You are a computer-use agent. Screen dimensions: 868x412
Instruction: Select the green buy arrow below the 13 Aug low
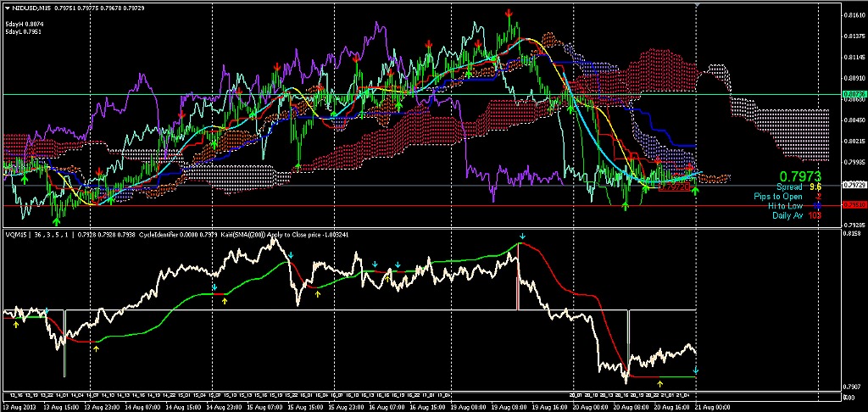pyautogui.click(x=57, y=221)
